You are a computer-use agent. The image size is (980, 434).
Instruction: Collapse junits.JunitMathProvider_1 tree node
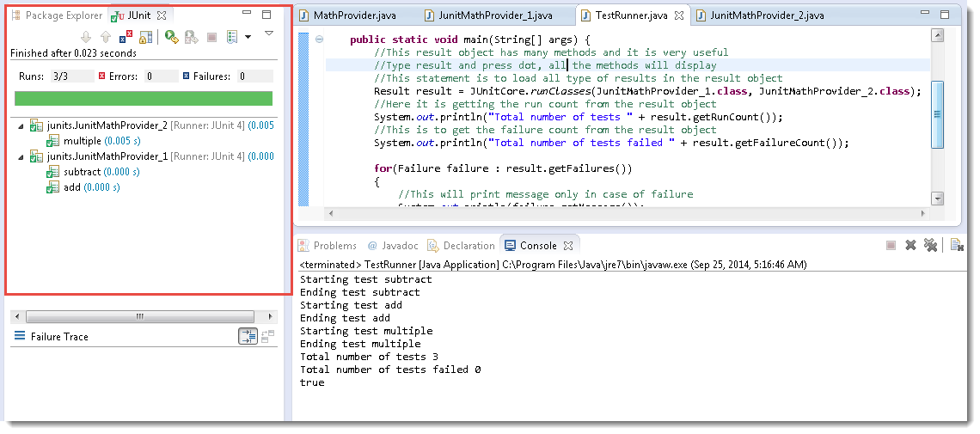[21, 156]
